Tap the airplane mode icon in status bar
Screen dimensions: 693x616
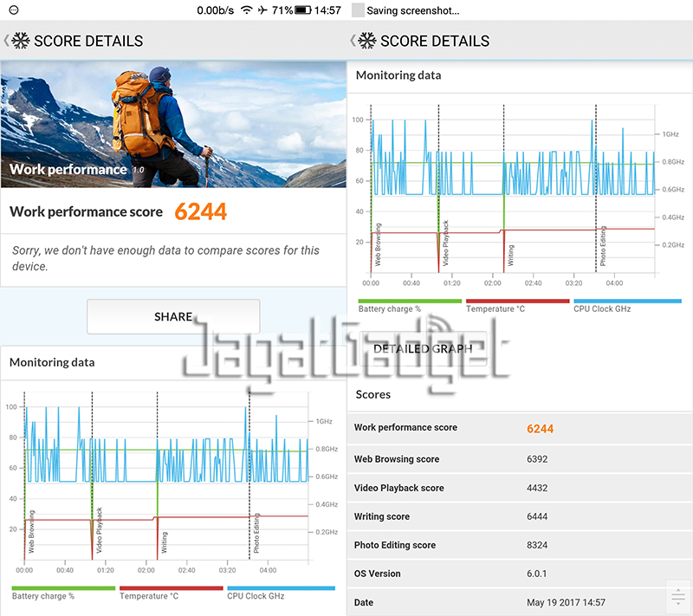pos(262,10)
